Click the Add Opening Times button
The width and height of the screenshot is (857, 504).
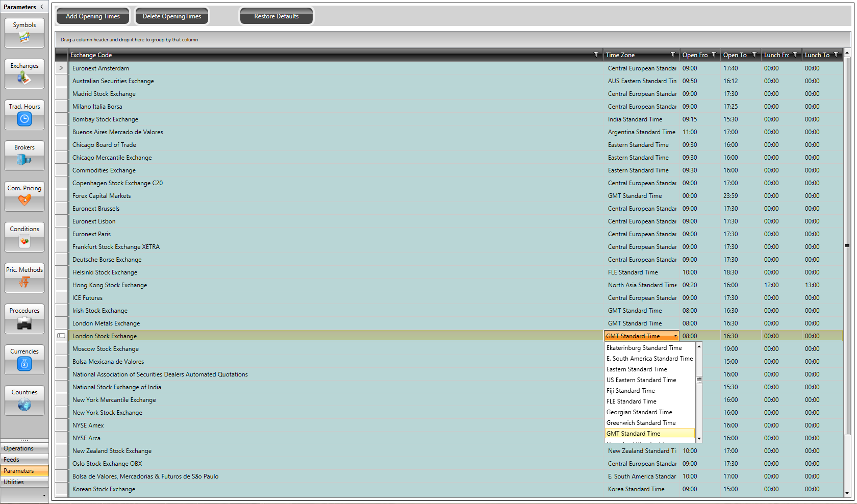click(x=93, y=16)
